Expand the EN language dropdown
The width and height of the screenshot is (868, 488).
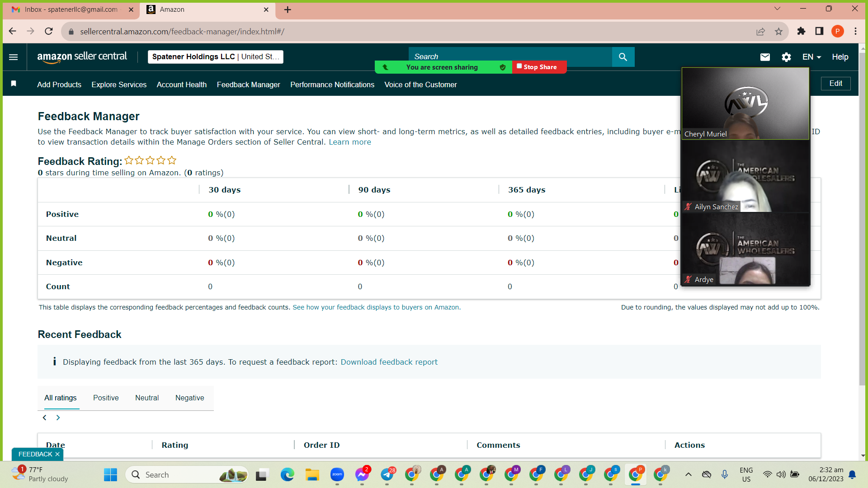tap(811, 57)
